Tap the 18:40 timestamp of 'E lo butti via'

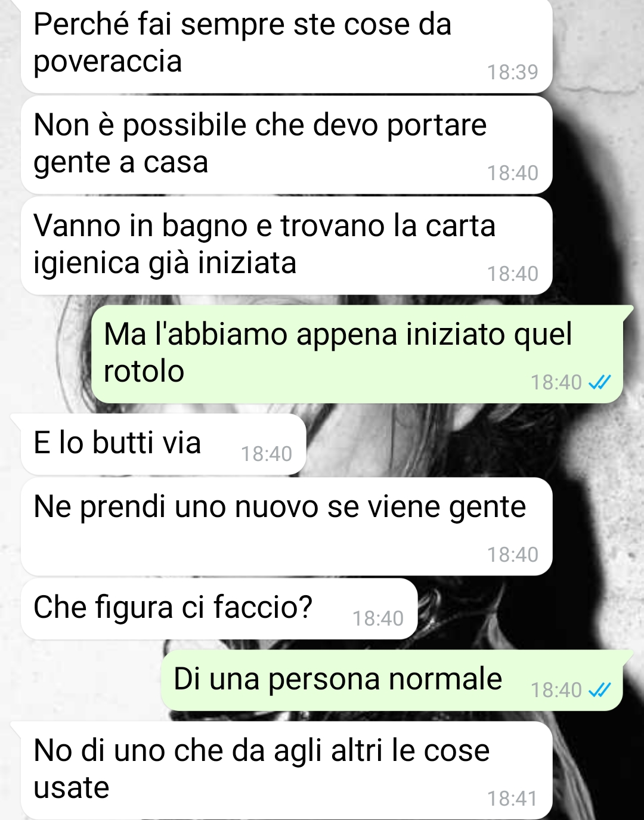click(x=267, y=454)
